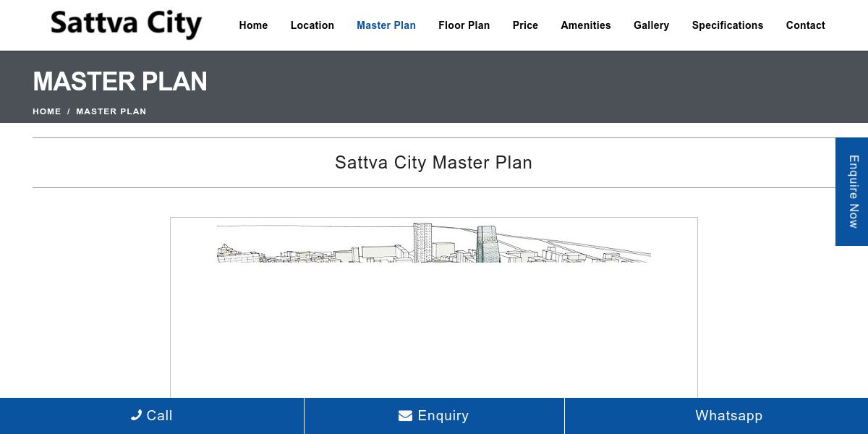Click the Enquiry button in bottom bar
The height and width of the screenshot is (434, 868).
(434, 416)
